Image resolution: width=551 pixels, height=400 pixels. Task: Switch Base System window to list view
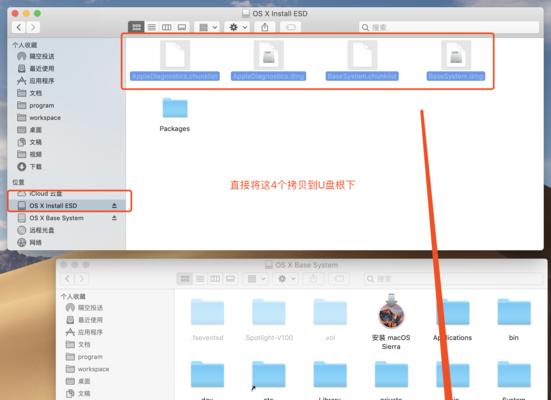pos(200,279)
